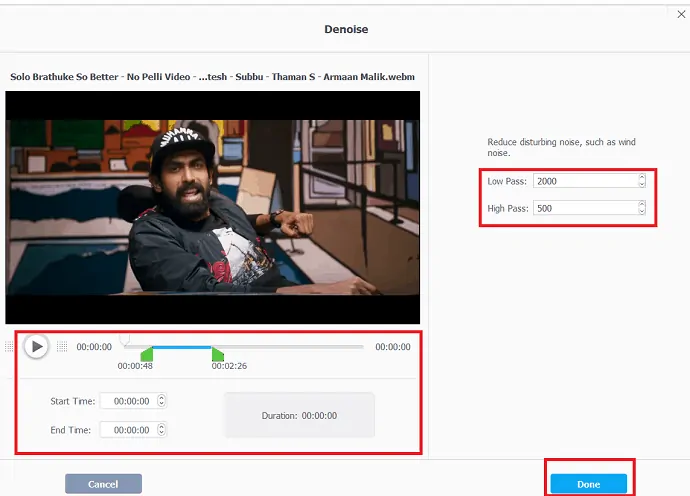The height and width of the screenshot is (496, 690).
Task: Click the High Pass label
Action: (x=508, y=208)
